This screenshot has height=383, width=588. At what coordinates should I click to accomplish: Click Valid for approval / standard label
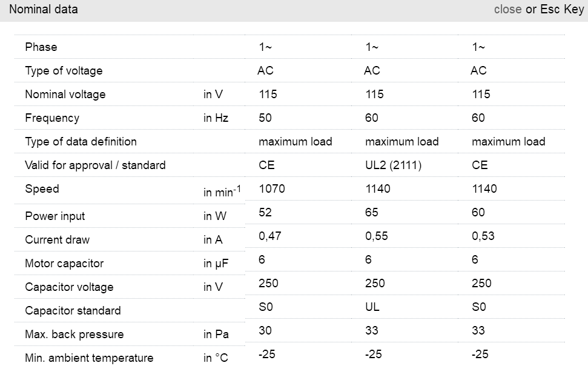point(95,165)
